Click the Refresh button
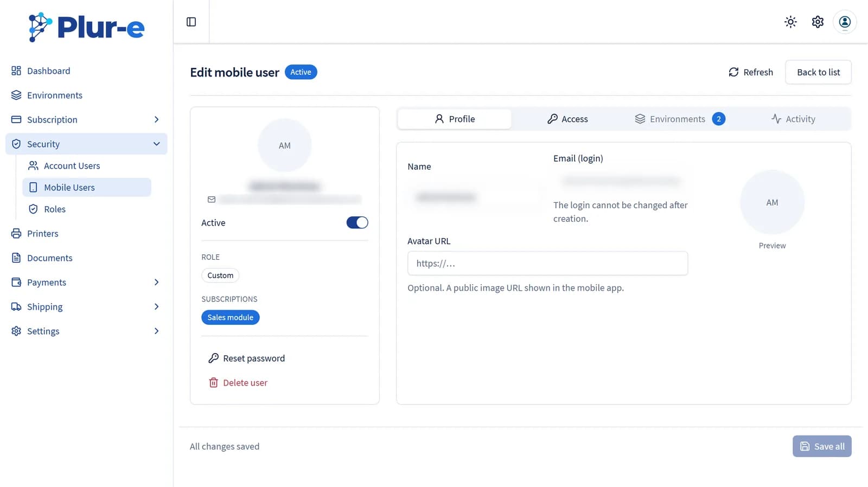 [751, 72]
